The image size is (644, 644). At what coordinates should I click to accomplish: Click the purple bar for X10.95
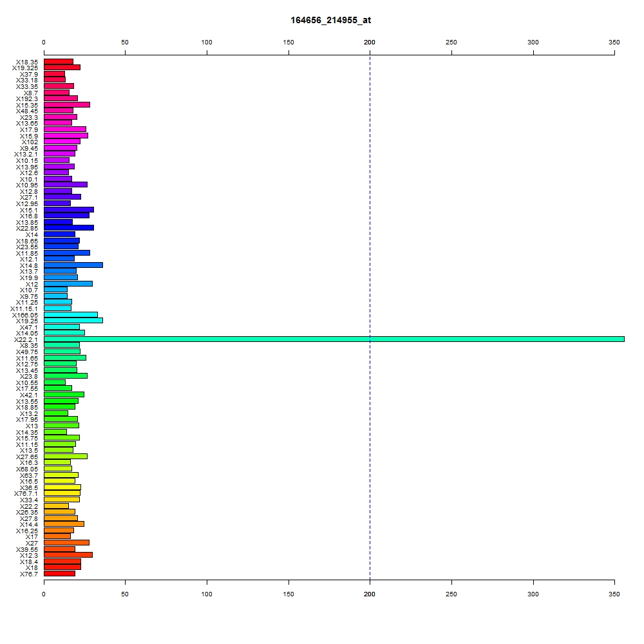coord(66,185)
